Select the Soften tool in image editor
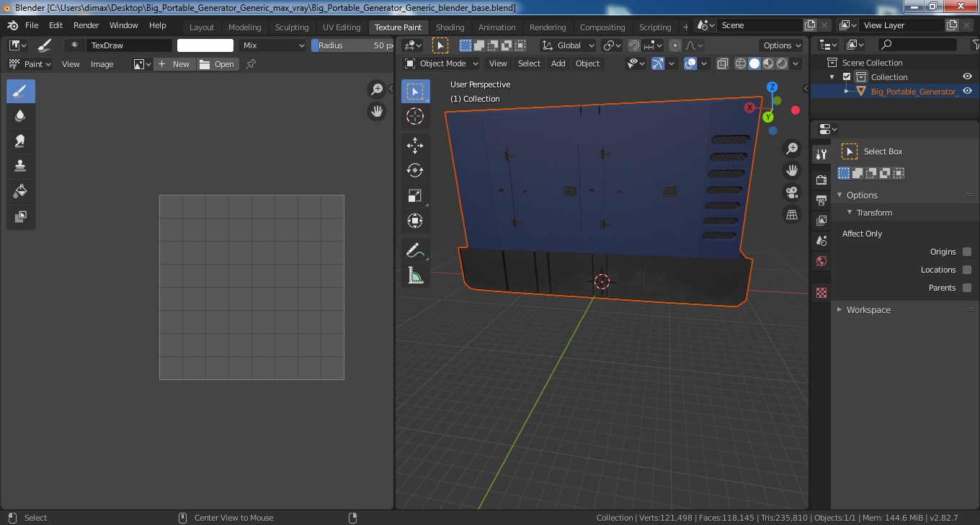980x525 pixels. pyautogui.click(x=21, y=116)
